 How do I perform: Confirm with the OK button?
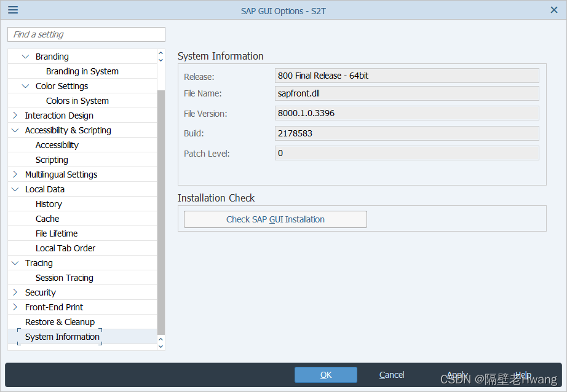tap(326, 375)
